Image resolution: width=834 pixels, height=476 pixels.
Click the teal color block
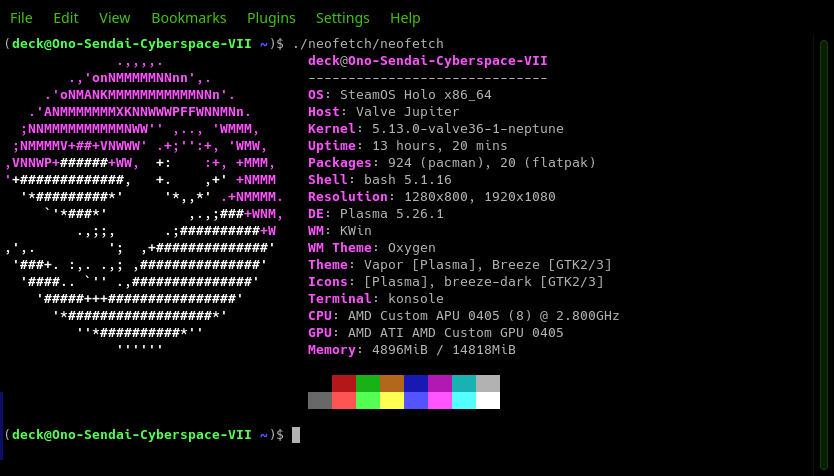464,383
